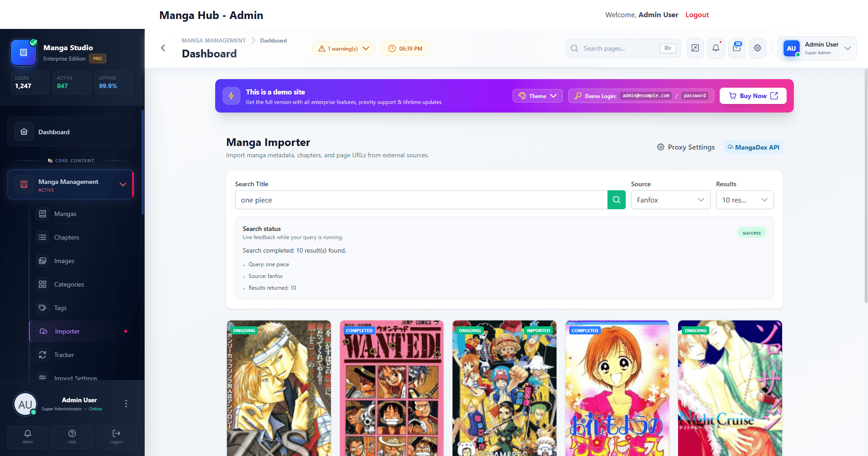Viewport: 868px width, 456px height.
Task: Open the Night Cruise manga cover
Action: coord(730,388)
